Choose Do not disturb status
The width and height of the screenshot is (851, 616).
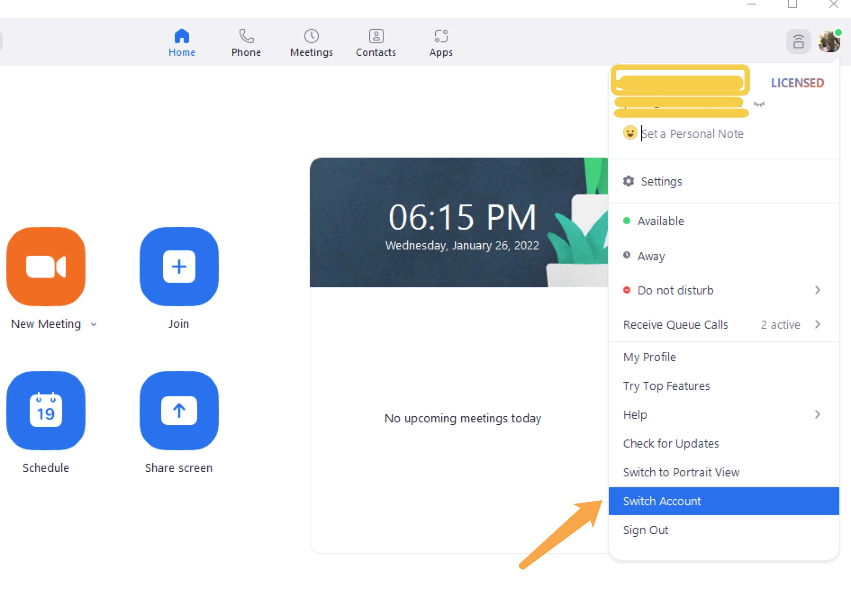pyautogui.click(x=724, y=290)
